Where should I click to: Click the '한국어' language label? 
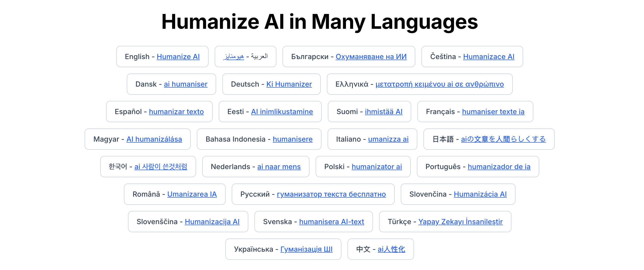[x=118, y=167]
